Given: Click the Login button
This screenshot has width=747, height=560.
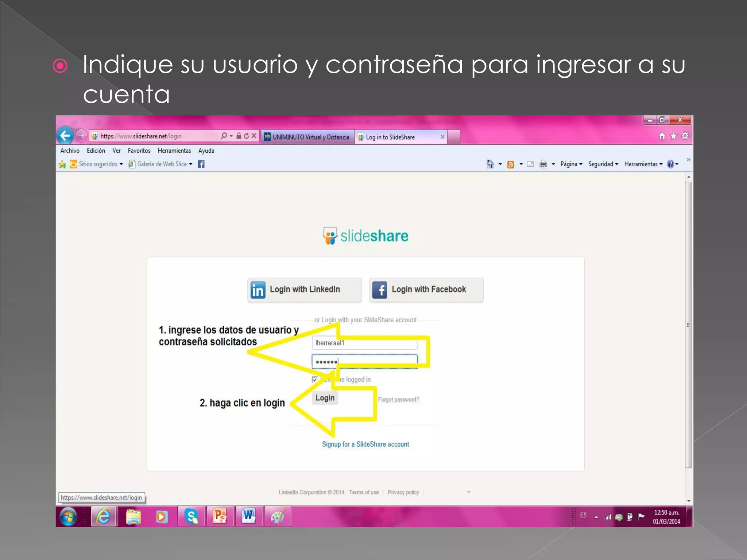Looking at the screenshot, I should pyautogui.click(x=325, y=398).
